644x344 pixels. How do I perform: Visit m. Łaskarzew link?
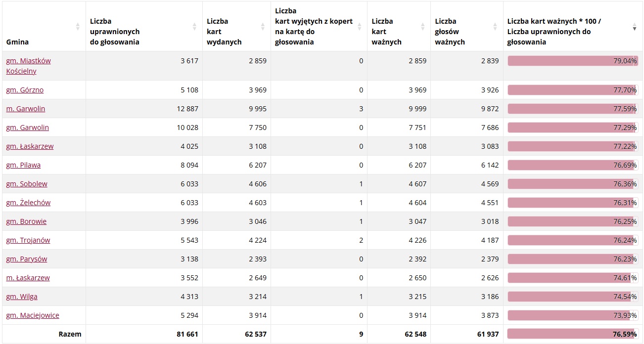click(x=28, y=278)
